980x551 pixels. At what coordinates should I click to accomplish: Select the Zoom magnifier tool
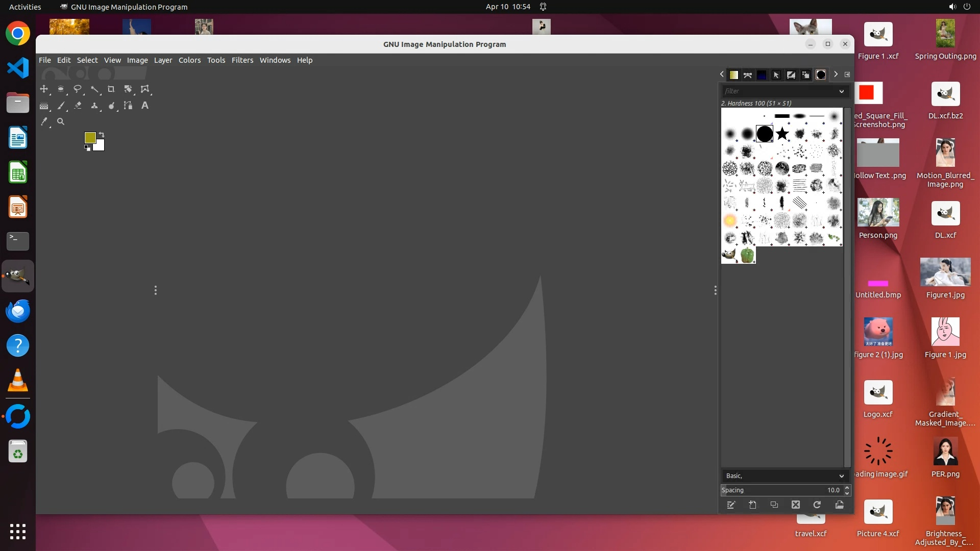(x=61, y=122)
